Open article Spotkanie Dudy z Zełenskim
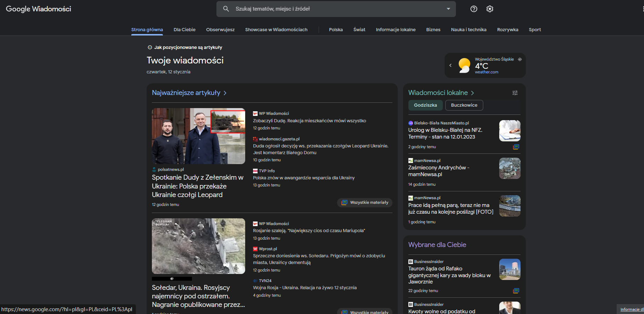Screen dimensions: 644x314 pyautogui.click(x=198, y=186)
